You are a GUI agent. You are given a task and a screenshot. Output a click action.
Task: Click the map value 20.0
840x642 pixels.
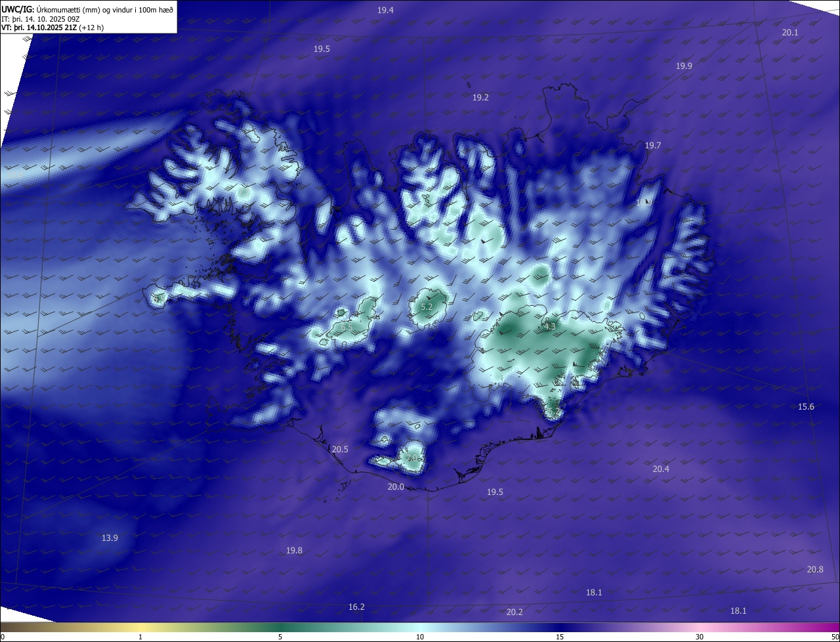pos(396,487)
